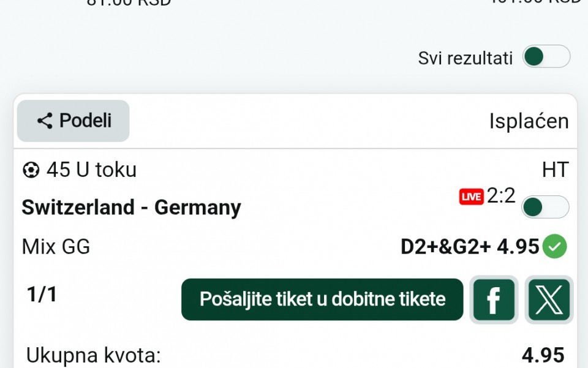Viewport: 588px width, 368px height.
Task: Click the 2:2 live score
Action: coord(501,196)
